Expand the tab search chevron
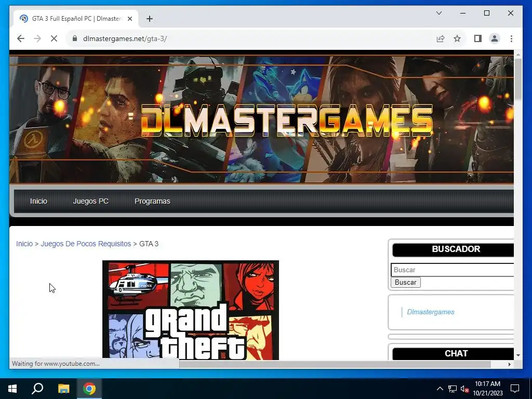The height and width of the screenshot is (399, 532). point(439,13)
